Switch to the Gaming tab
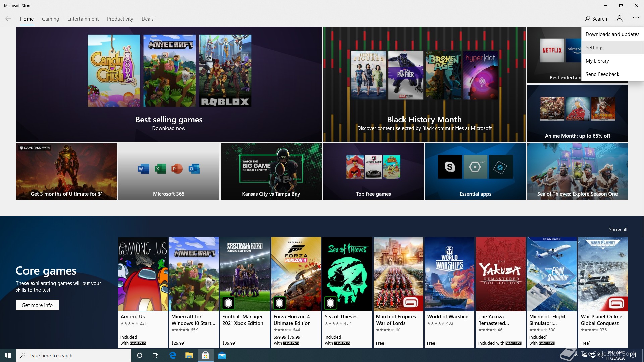The height and width of the screenshot is (362, 644). 50,19
